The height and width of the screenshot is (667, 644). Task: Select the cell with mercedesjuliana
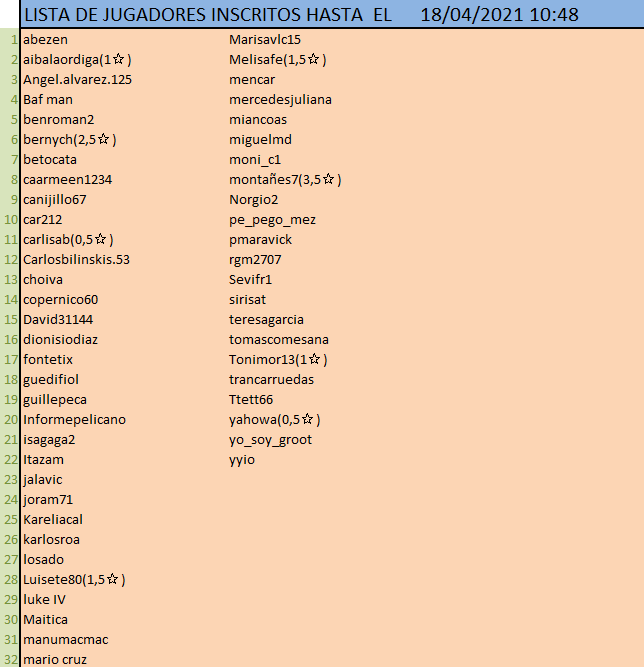click(x=280, y=99)
